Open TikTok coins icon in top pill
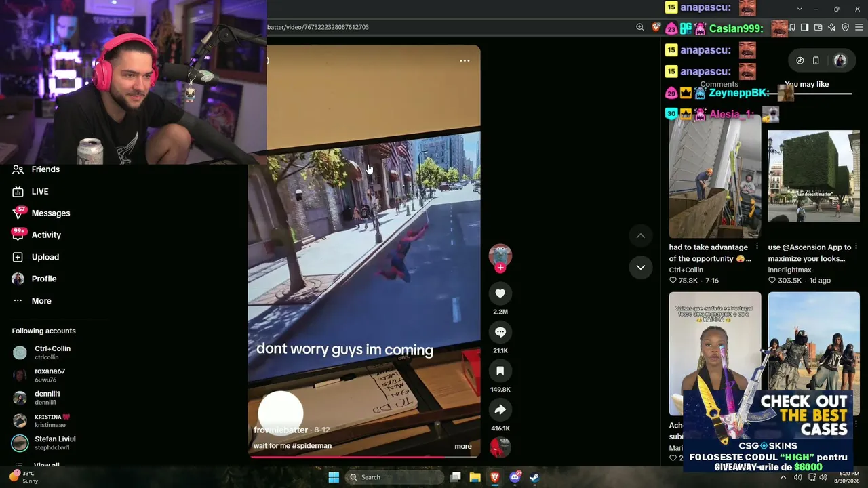The image size is (868, 488). pyautogui.click(x=800, y=60)
